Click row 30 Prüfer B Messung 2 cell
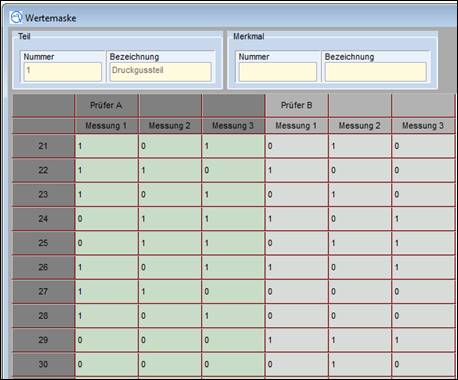Viewport: 458px width, 380px height. pos(360,364)
